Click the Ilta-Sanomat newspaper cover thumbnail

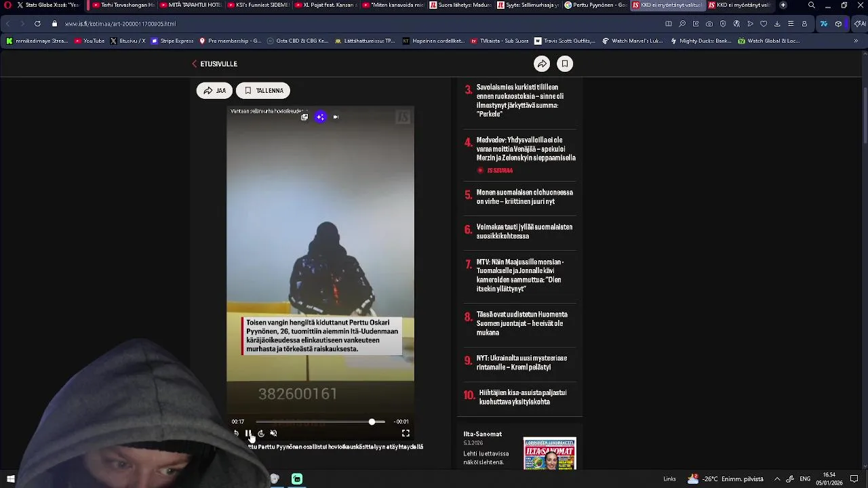549,453
